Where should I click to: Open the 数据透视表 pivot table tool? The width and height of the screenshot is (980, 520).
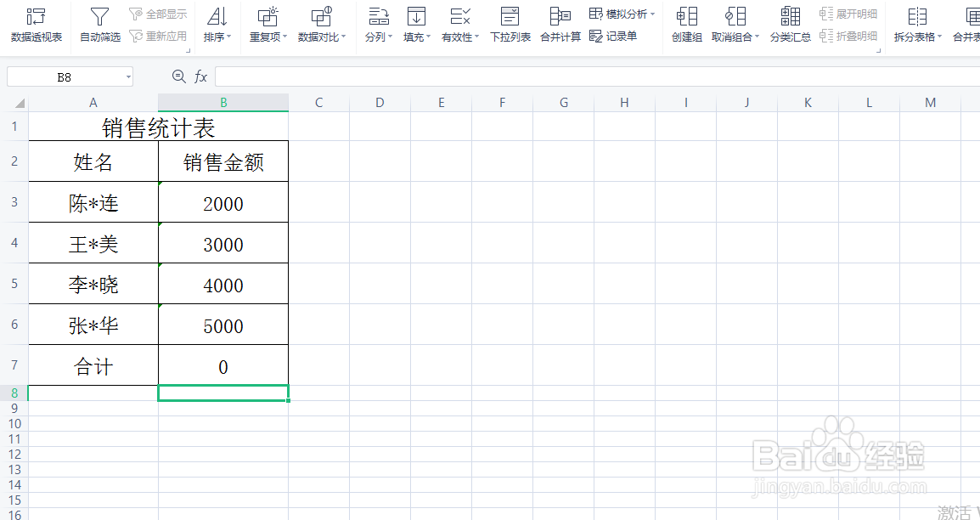click(37, 25)
